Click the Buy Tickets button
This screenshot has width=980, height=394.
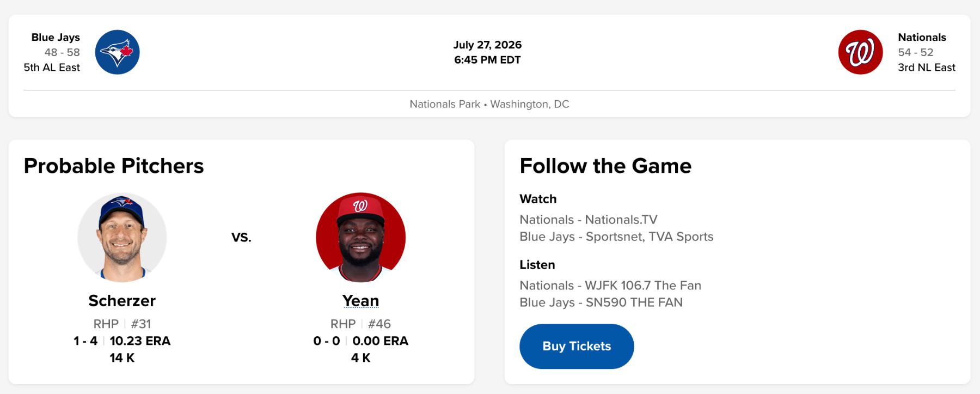pyautogui.click(x=577, y=346)
